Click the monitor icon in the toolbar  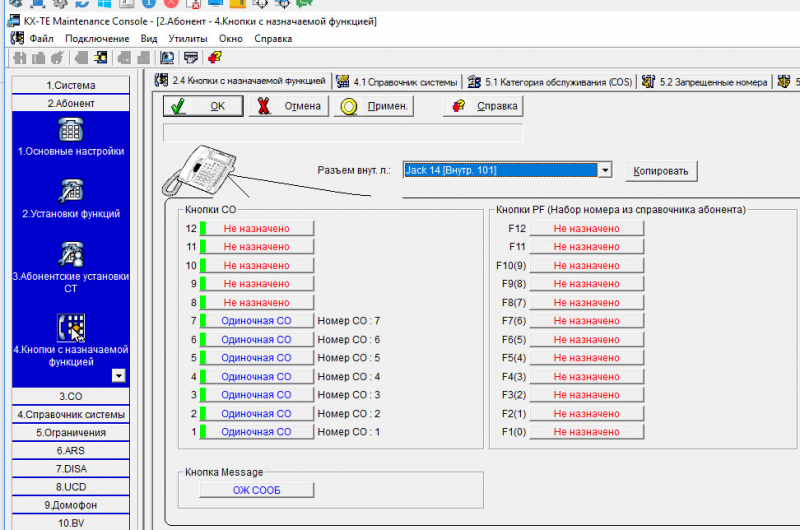click(167, 58)
